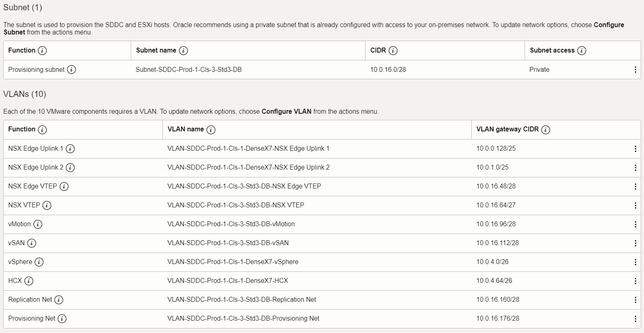Click info icon next to Replication Net
644x333 pixels.
tap(59, 300)
